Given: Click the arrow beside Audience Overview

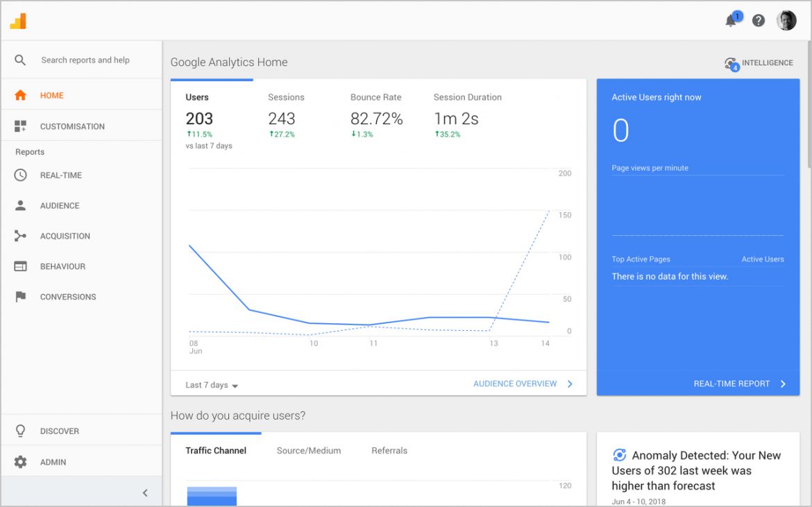Looking at the screenshot, I should tap(570, 384).
